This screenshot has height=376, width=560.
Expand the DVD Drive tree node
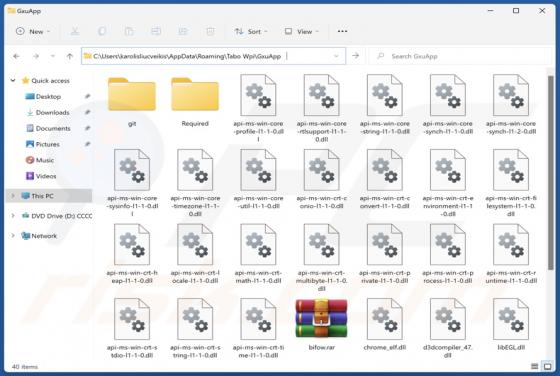tap(13, 216)
